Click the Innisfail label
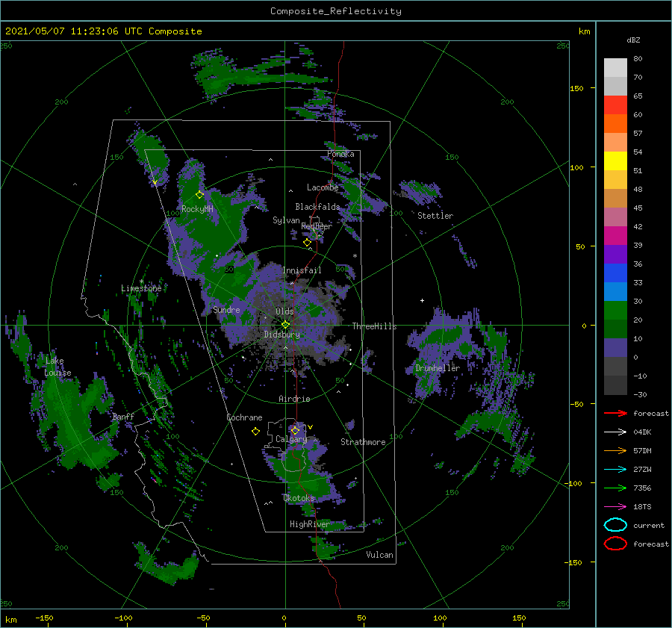Image resolution: width=672 pixels, height=628 pixels. click(302, 270)
